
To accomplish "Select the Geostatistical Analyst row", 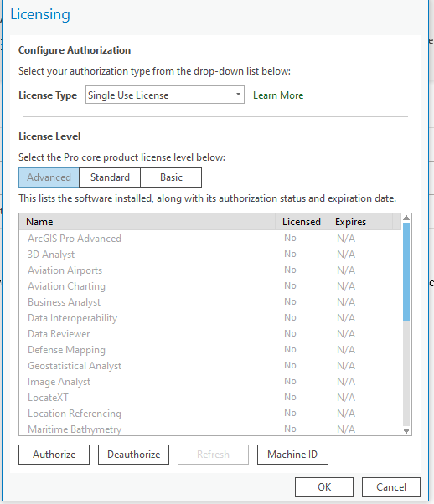I will tap(210, 366).
